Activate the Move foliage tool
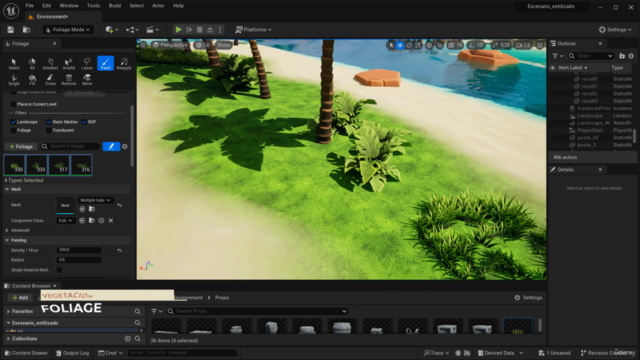This screenshot has width=640, height=360. coord(87,79)
